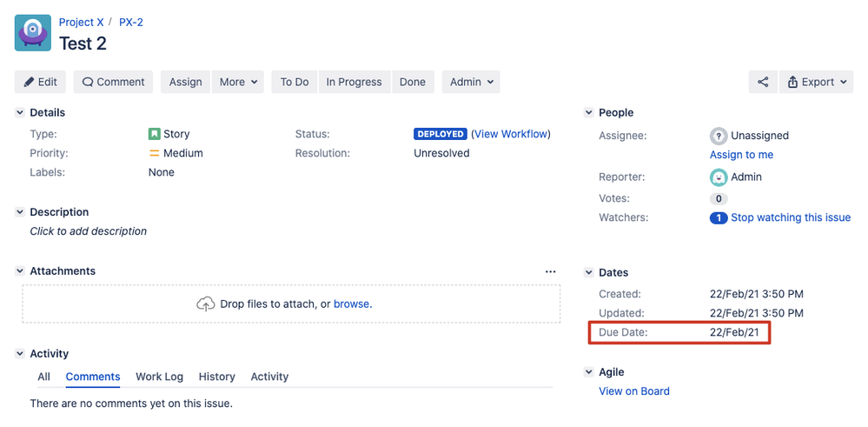Screen dimensions: 868x427
Task: Click the Updated date value
Action: [x=757, y=313]
